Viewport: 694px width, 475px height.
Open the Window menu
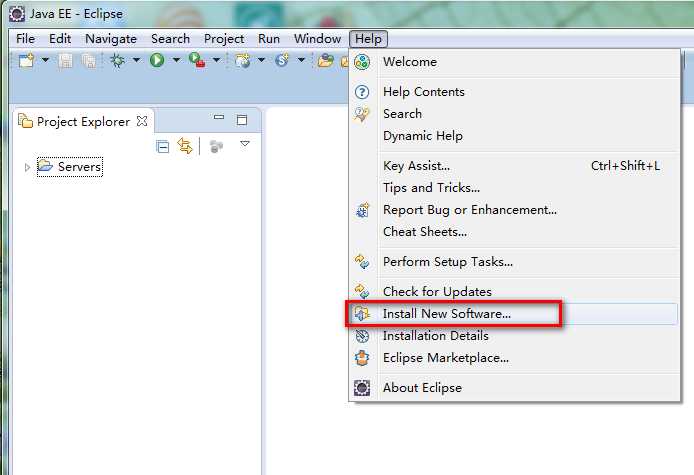(317, 39)
